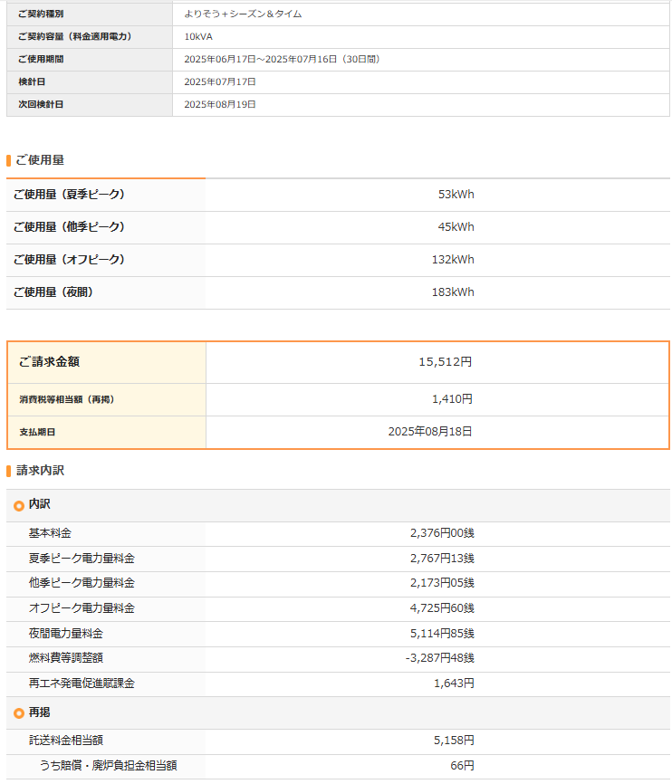Select the ご使用量(他季ピーク) row label
Viewport: 672px width, 784px height.
[69, 227]
